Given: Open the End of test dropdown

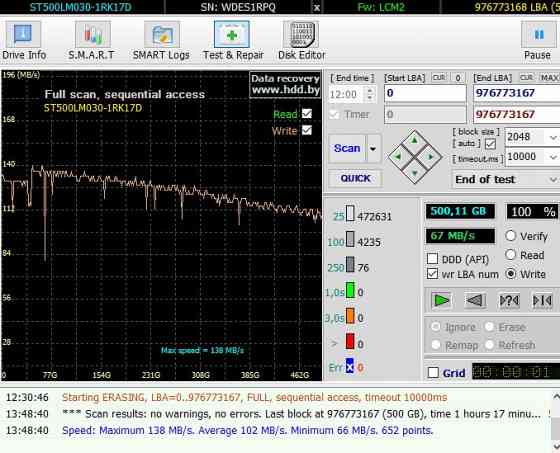Looking at the screenshot, I should point(506,179).
